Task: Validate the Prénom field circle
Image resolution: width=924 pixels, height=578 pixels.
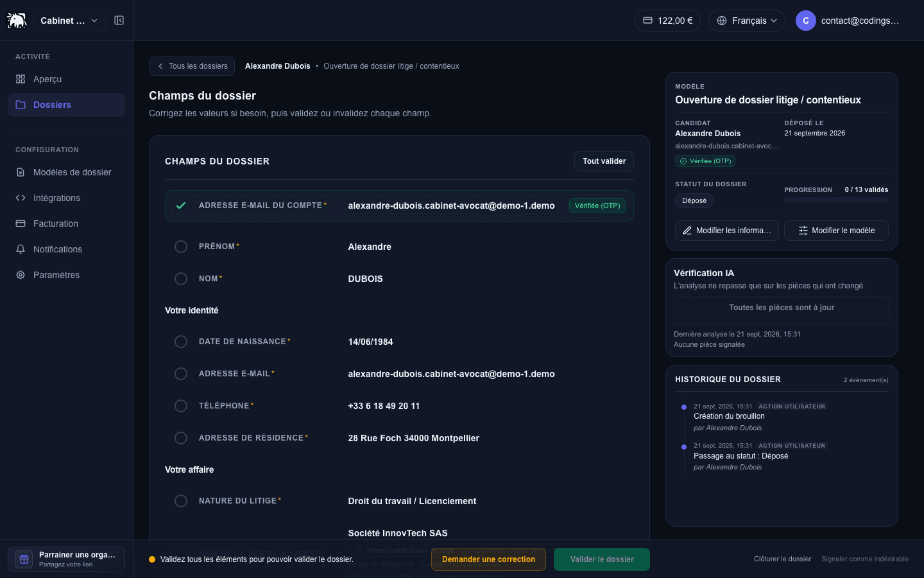Action: point(181,247)
